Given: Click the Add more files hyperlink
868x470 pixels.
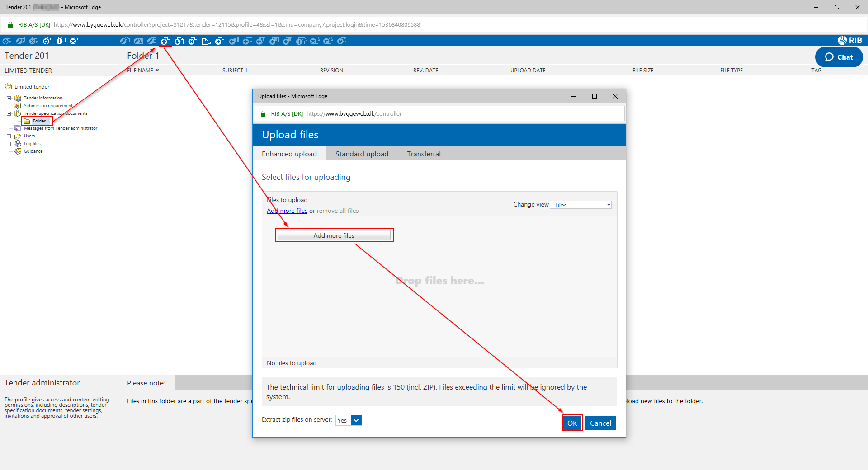Looking at the screenshot, I should (287, 211).
